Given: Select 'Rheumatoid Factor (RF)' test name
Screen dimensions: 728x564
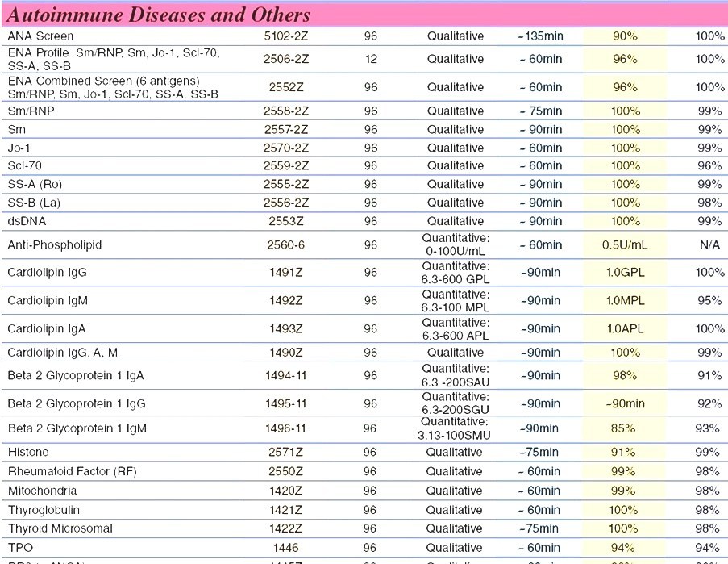Looking at the screenshot, I should [x=73, y=471].
